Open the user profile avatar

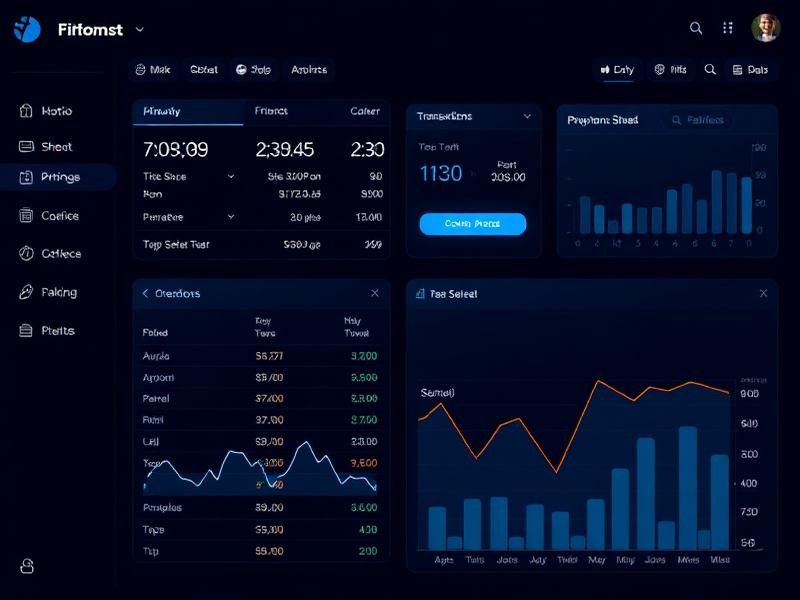tap(766, 28)
